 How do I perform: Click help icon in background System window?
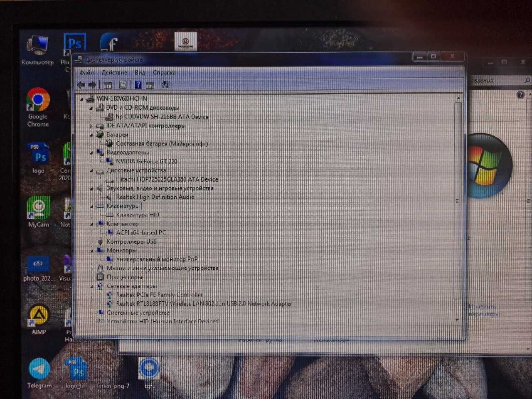[x=520, y=95]
